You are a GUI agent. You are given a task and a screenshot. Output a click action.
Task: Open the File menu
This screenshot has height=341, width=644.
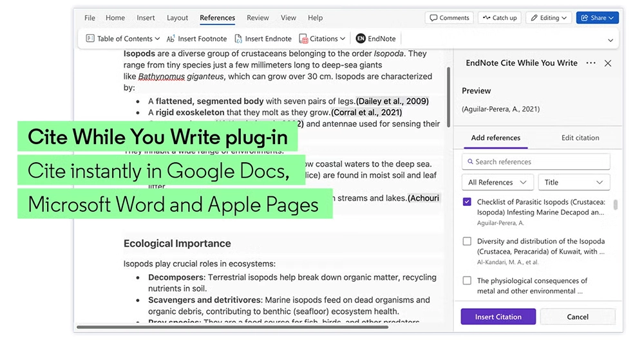(90, 17)
